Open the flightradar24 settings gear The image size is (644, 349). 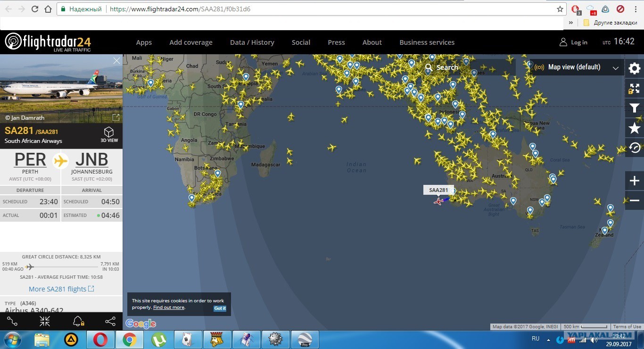(x=635, y=68)
